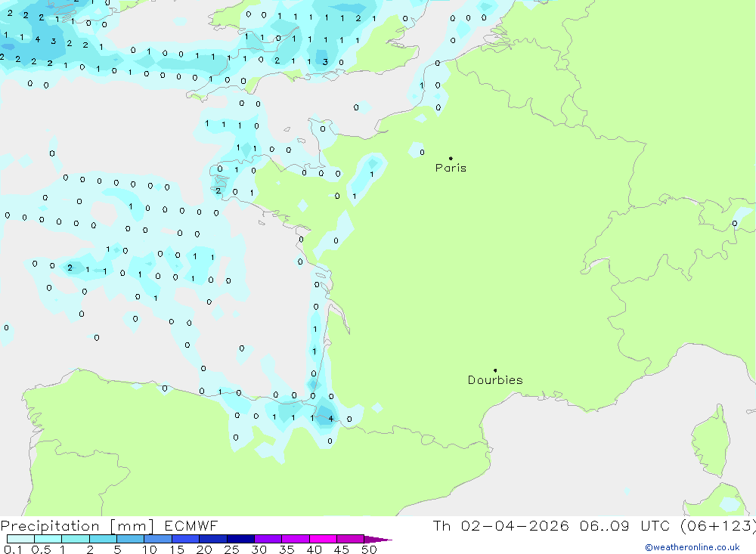Image resolution: width=756 pixels, height=554 pixels.
Task: Click the Dourbies location dot marker
Action: tap(495, 370)
